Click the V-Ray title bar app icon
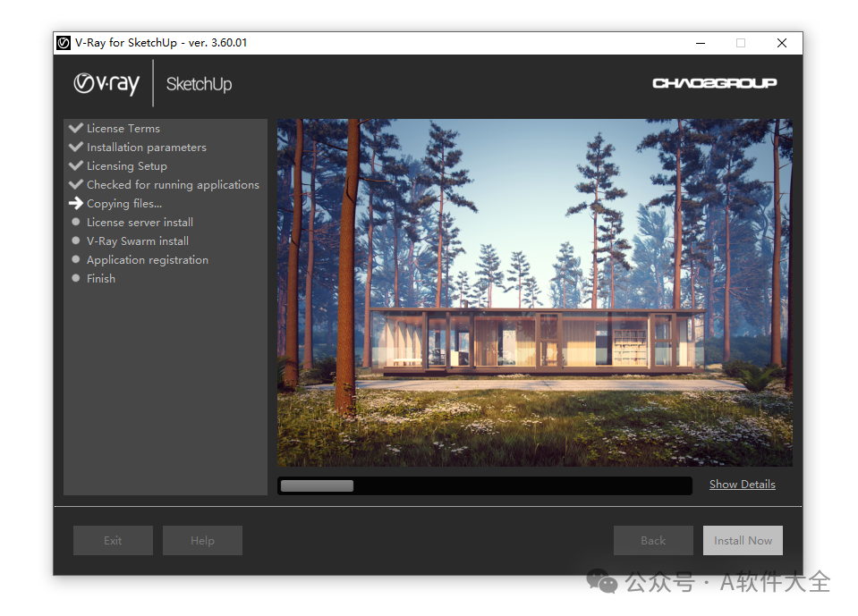858x616 pixels. (64, 43)
